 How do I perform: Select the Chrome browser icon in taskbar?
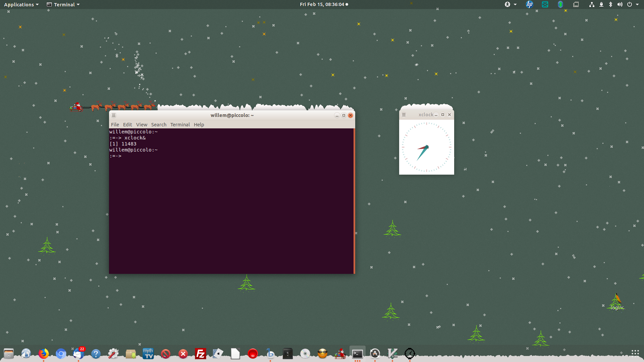(x=61, y=353)
